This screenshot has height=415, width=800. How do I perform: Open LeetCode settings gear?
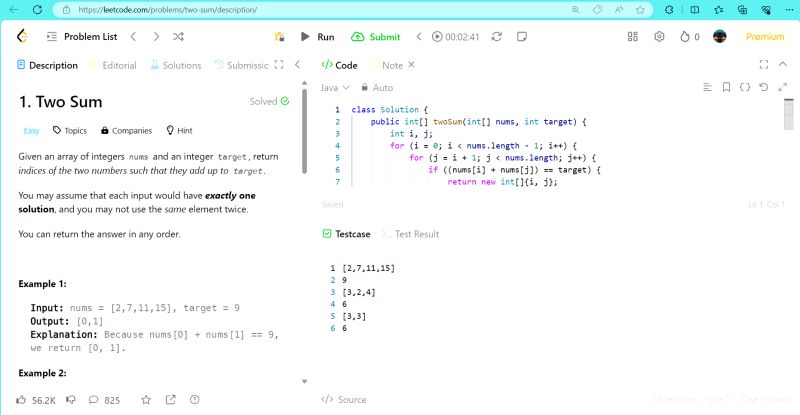pyautogui.click(x=659, y=37)
